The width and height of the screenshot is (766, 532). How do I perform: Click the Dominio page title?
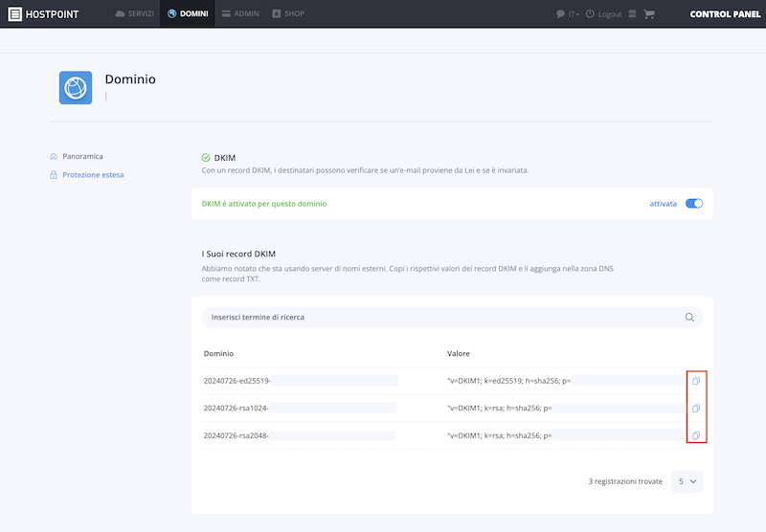tap(130, 79)
